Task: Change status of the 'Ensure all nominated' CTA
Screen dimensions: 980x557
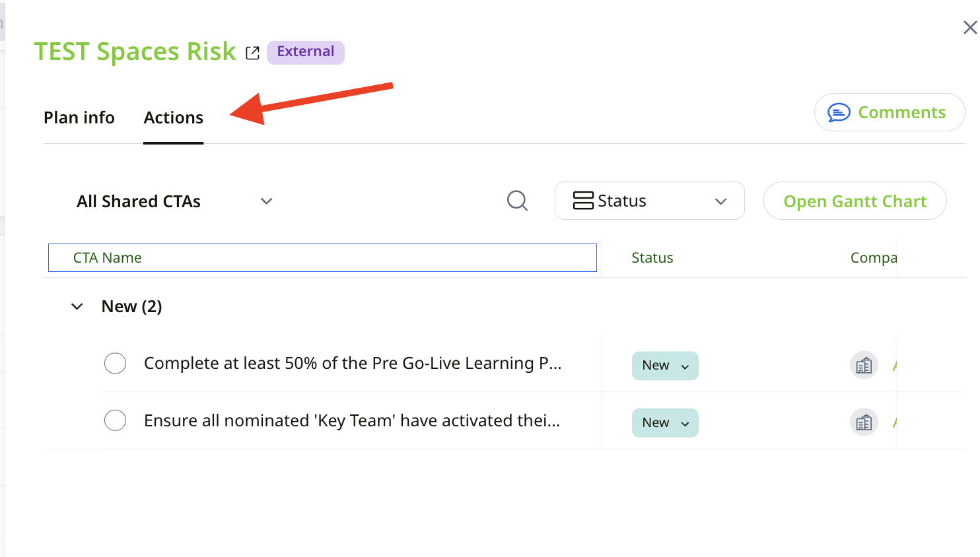Action: [x=665, y=423]
